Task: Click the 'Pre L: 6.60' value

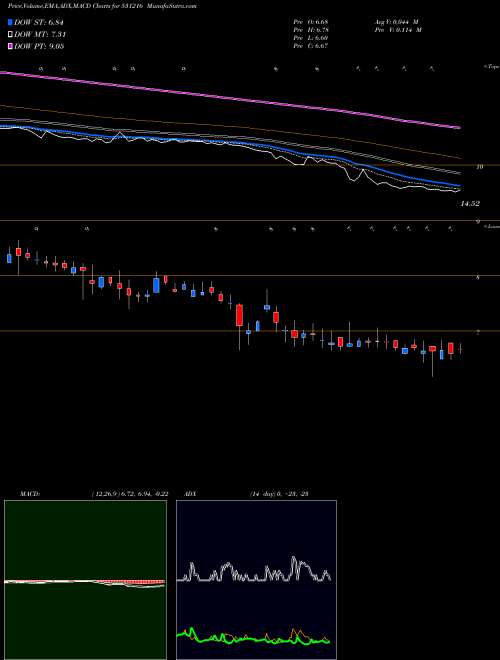Action: (311, 38)
